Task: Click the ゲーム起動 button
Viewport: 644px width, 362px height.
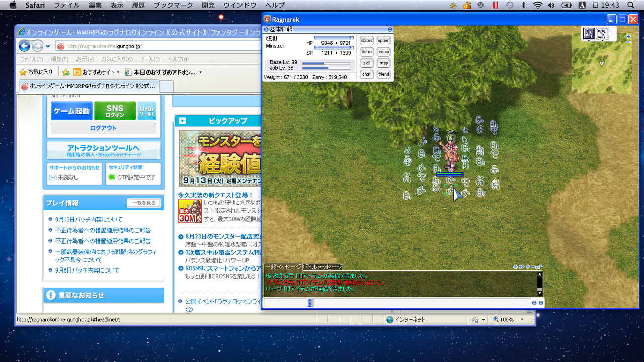Action: click(71, 111)
